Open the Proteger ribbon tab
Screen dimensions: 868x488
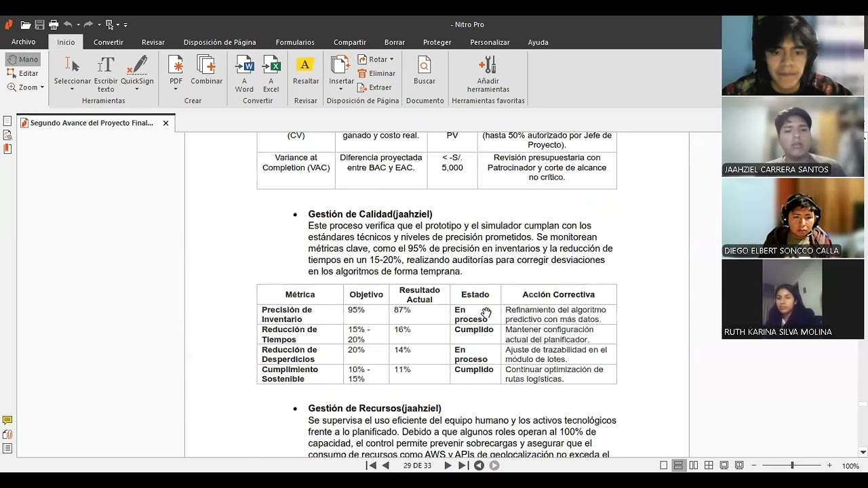point(437,42)
